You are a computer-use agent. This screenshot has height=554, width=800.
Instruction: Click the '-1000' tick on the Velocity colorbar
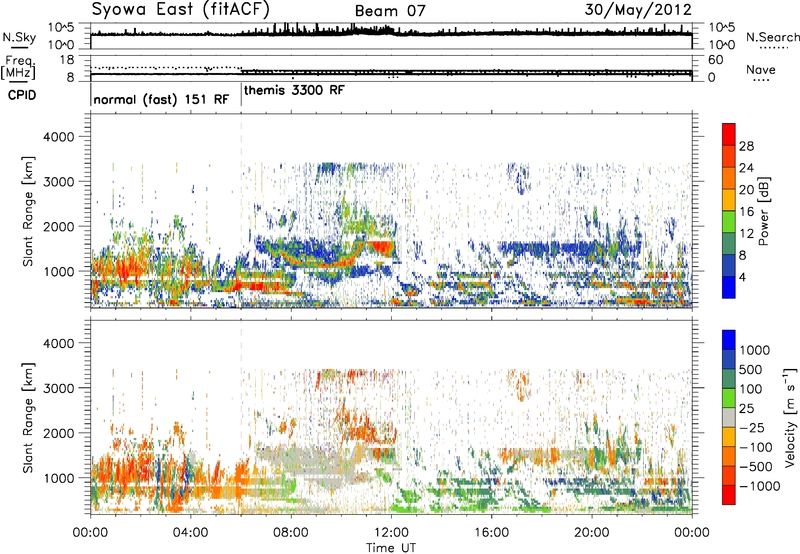(760, 486)
